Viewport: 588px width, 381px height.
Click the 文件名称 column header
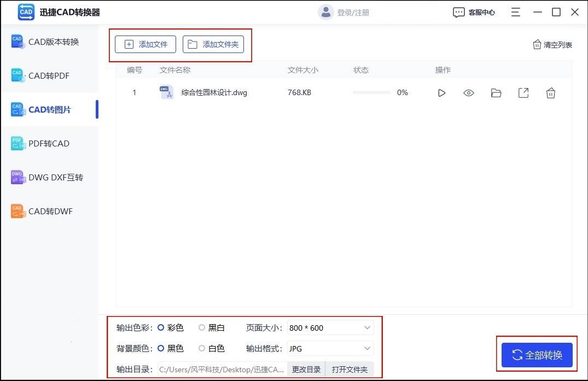[174, 70]
